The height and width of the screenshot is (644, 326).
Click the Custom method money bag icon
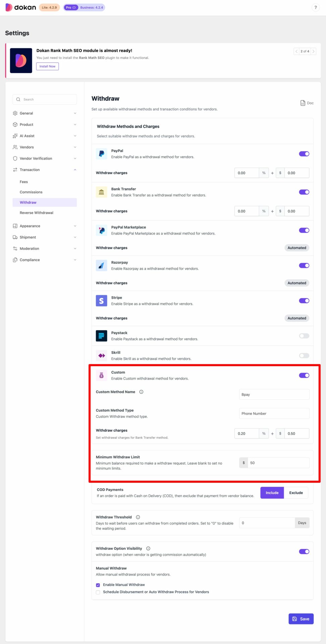coord(102,375)
